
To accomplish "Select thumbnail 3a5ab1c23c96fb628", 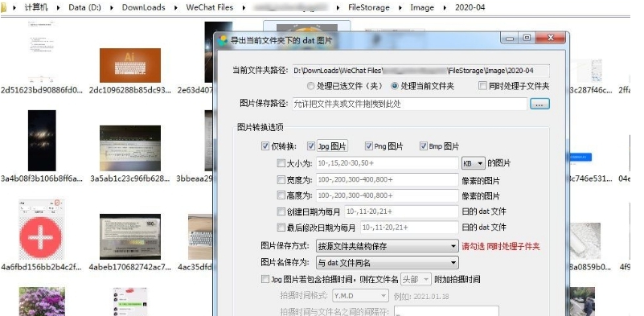I will [x=130, y=148].
